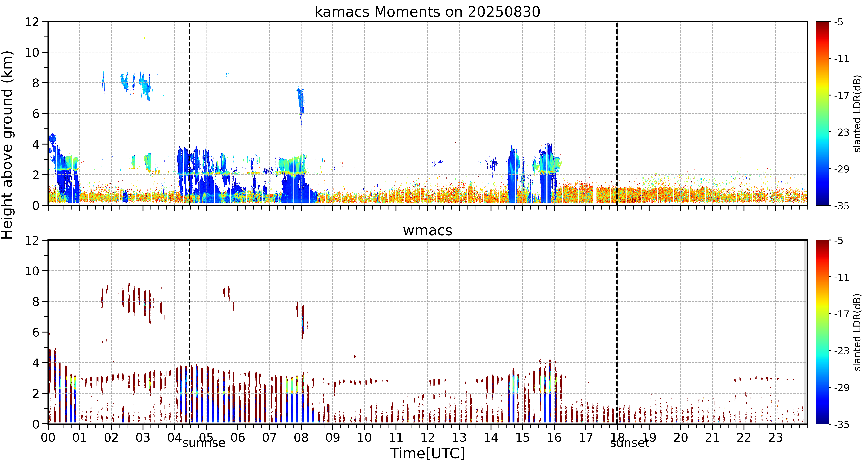Click the sunrise dashed line in wmacs panel
Viewport: 868px width, 467px height.
point(189,332)
